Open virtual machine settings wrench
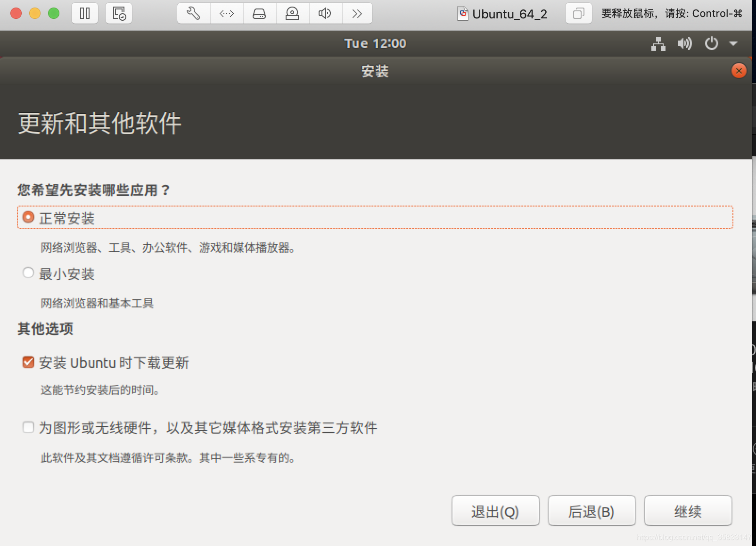Image resolution: width=756 pixels, height=546 pixels. 193,13
